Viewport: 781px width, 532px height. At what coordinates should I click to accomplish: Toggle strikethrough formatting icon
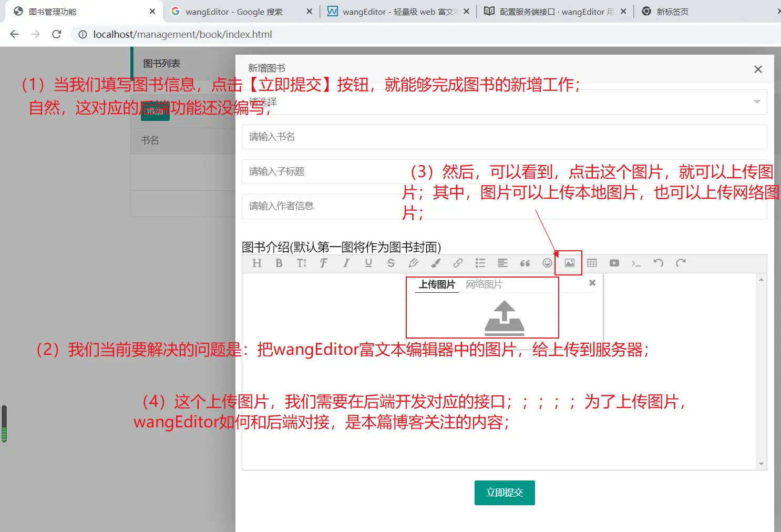point(390,263)
